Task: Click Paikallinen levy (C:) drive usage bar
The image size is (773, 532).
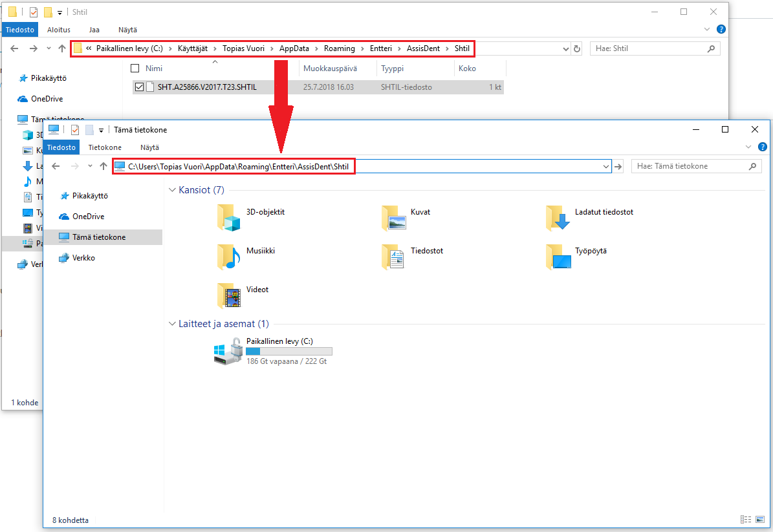Action: (289, 351)
